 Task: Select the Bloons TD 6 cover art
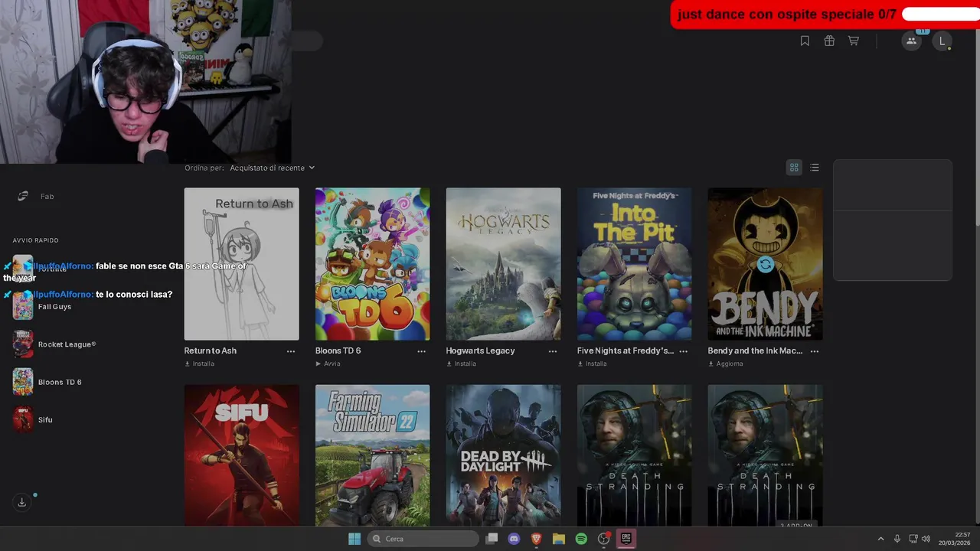click(373, 264)
